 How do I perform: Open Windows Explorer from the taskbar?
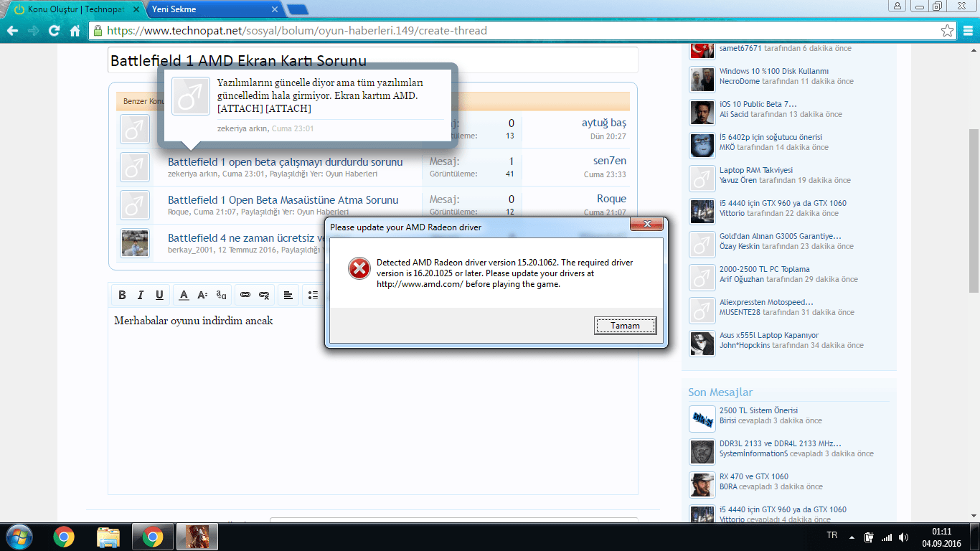108,537
